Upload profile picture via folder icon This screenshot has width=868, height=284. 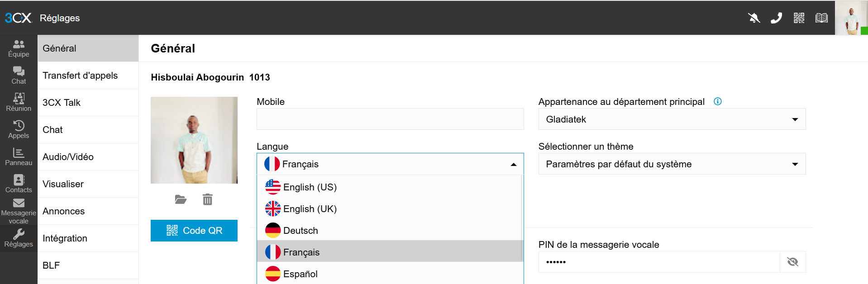(x=181, y=199)
